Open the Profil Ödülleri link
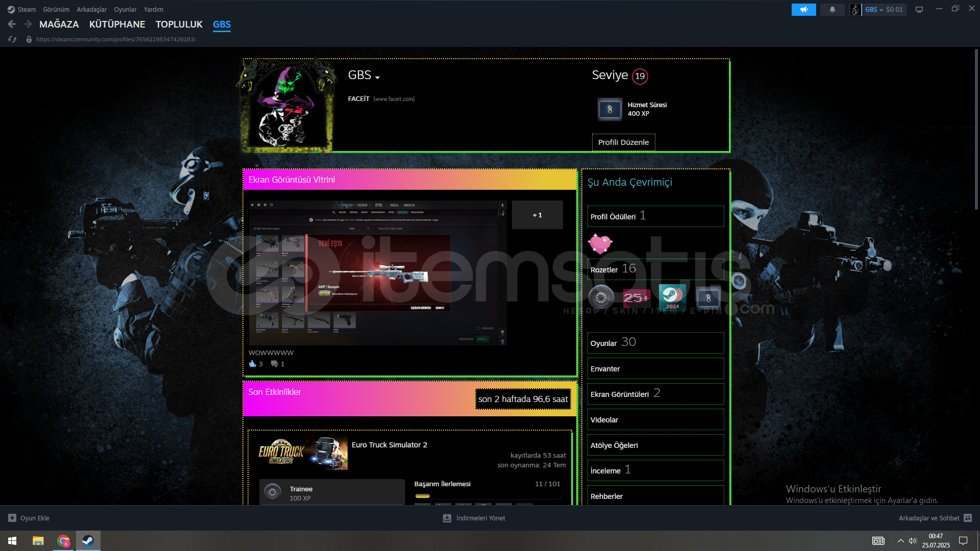 click(655, 216)
